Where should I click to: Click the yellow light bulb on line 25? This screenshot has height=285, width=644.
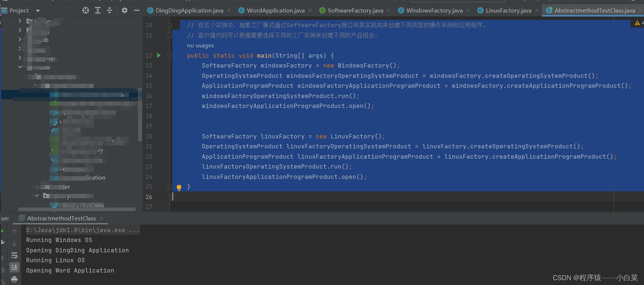(179, 188)
